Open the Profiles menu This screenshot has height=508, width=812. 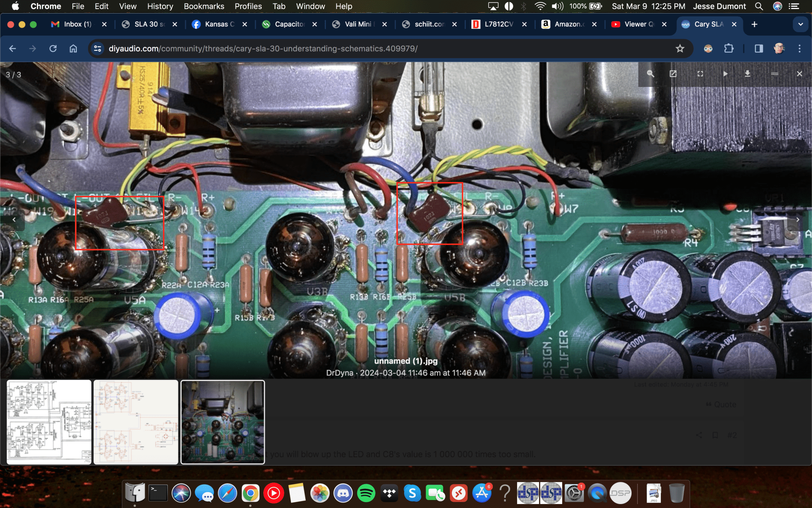click(x=248, y=6)
